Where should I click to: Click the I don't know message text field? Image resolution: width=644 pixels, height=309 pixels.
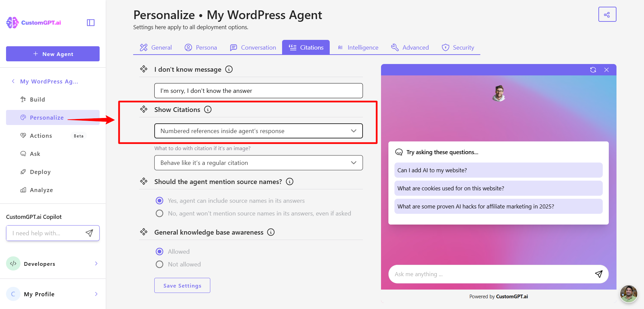258,91
